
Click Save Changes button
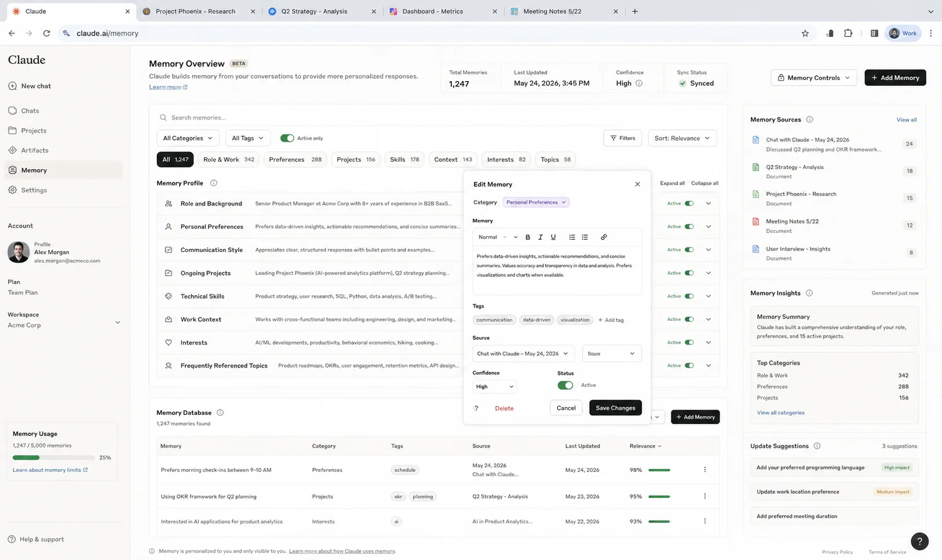point(615,408)
